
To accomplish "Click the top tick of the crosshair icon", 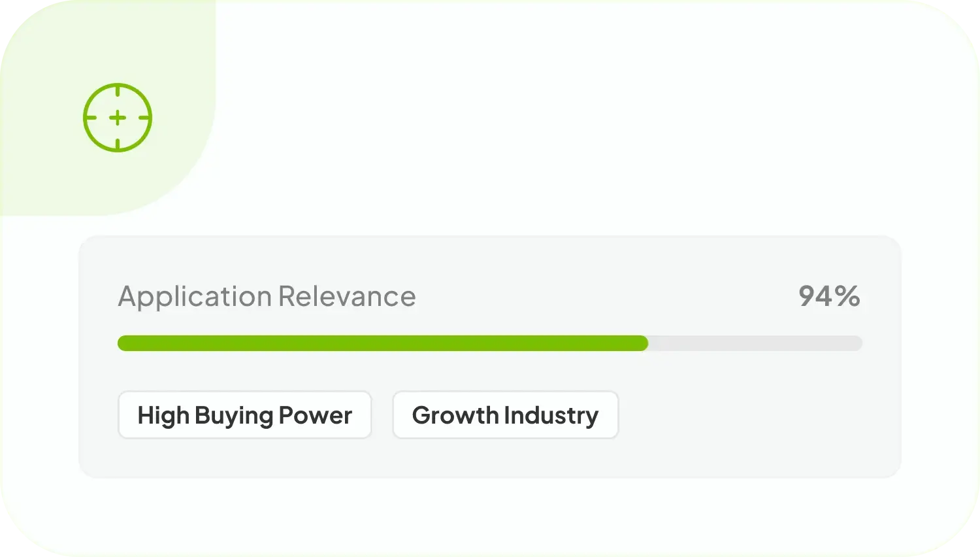I will point(118,90).
